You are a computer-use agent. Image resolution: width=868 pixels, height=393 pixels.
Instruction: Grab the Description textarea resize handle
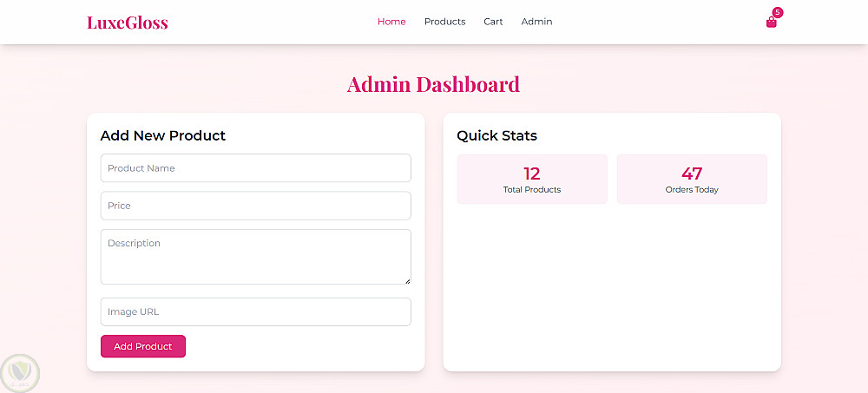[407, 281]
